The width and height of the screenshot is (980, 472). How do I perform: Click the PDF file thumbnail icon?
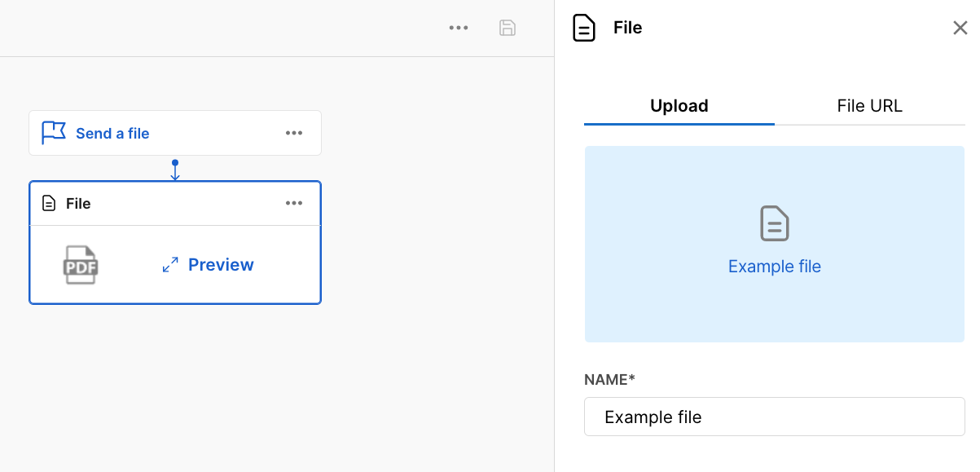click(81, 265)
